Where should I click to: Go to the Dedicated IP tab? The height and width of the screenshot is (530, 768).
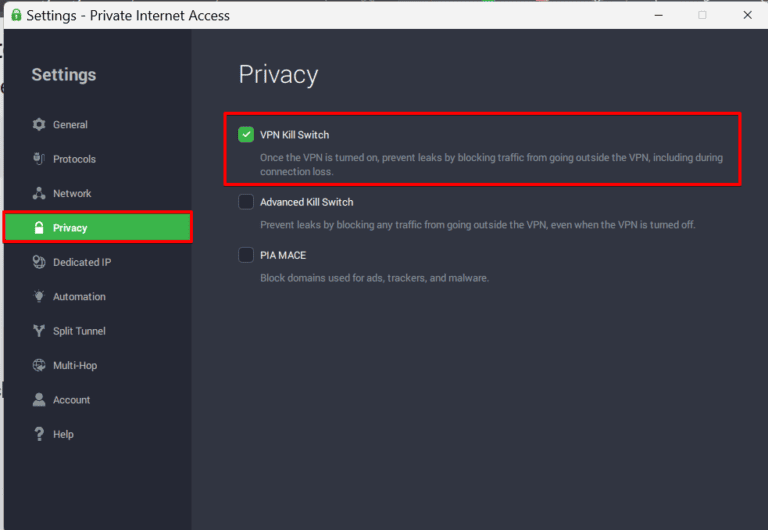pos(97,262)
